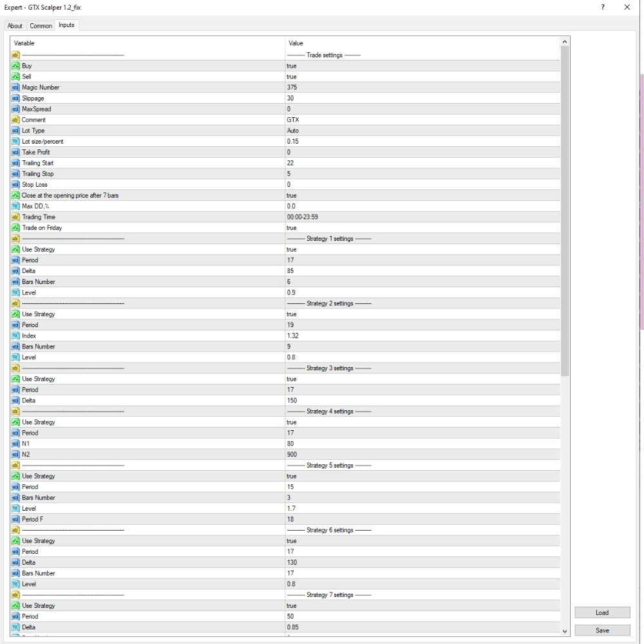This screenshot has width=644, height=644.
Task: Click the string icon beside Trading Time
Action: click(15, 217)
